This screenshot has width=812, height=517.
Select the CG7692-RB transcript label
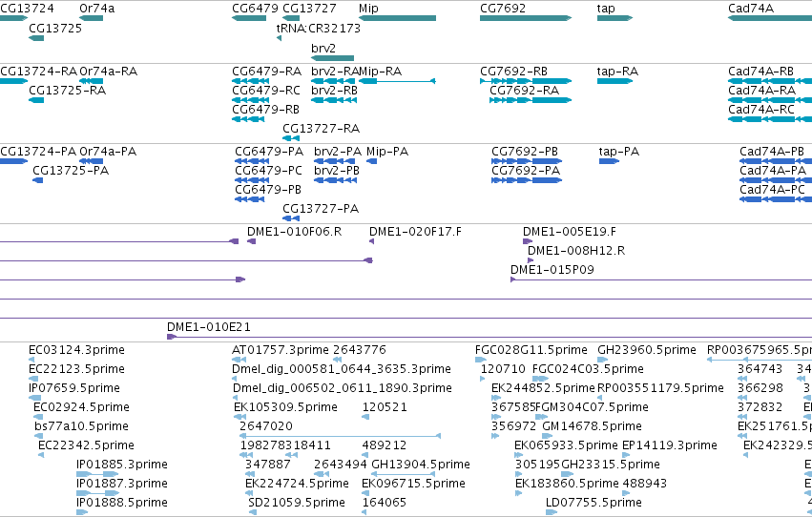click(513, 71)
